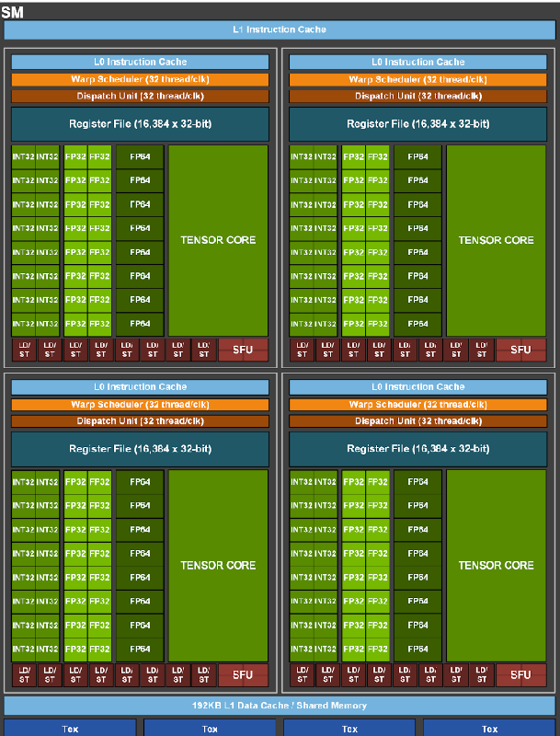Click the LD/ST unit beside SFU in the bottom-right partition
The height and width of the screenshot is (736, 560).
[482, 675]
